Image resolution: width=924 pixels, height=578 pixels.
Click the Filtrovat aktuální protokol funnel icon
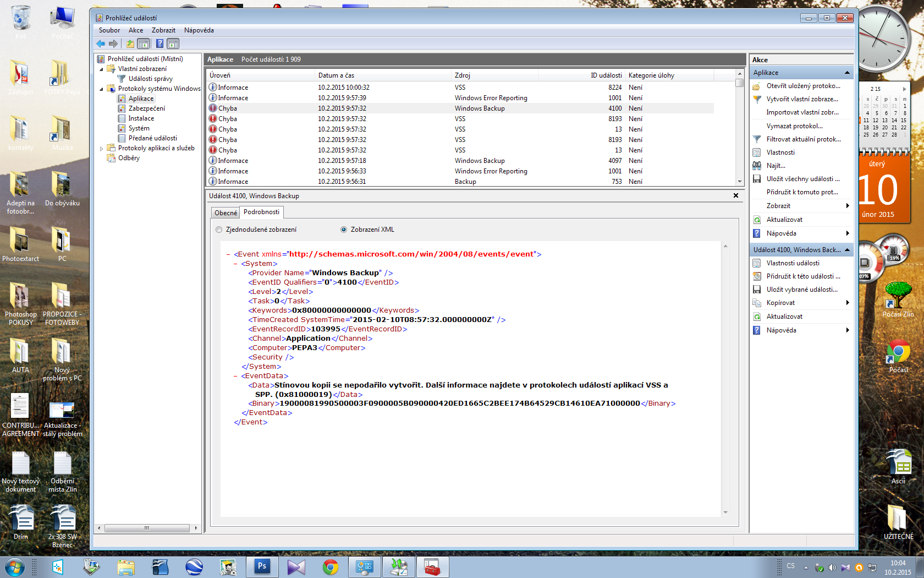click(x=757, y=139)
